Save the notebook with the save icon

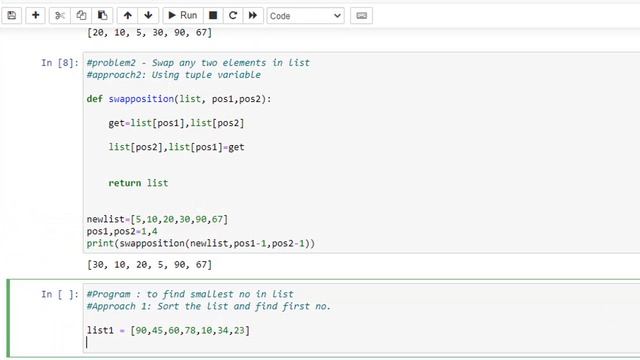pyautogui.click(x=11, y=16)
